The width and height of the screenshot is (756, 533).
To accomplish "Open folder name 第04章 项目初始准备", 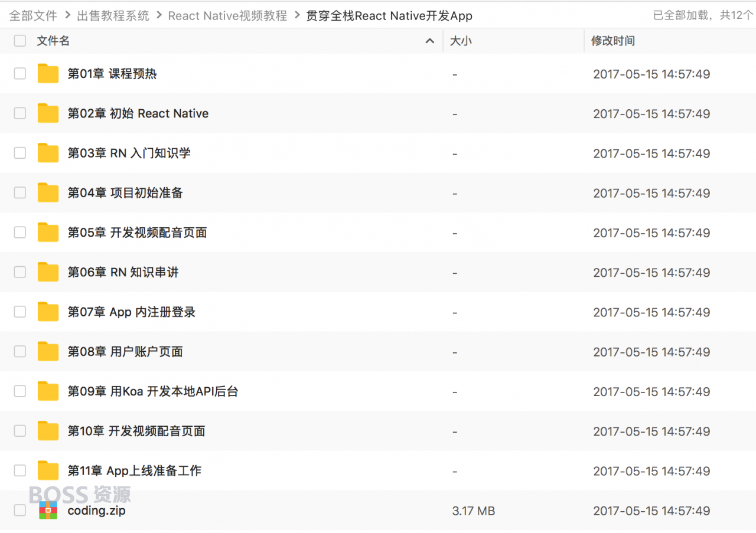I will pos(125,192).
